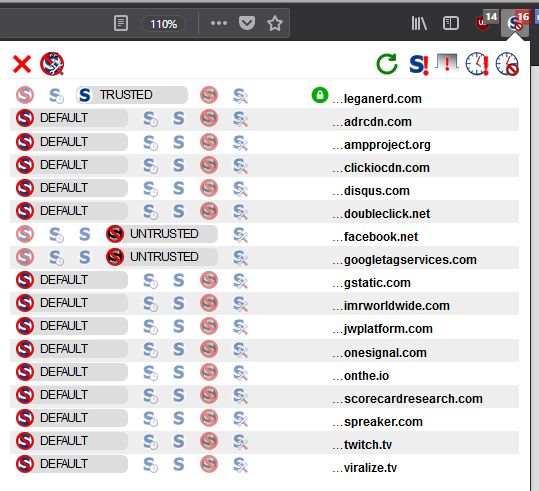Click the ...facebook.net domain label

pos(375,237)
